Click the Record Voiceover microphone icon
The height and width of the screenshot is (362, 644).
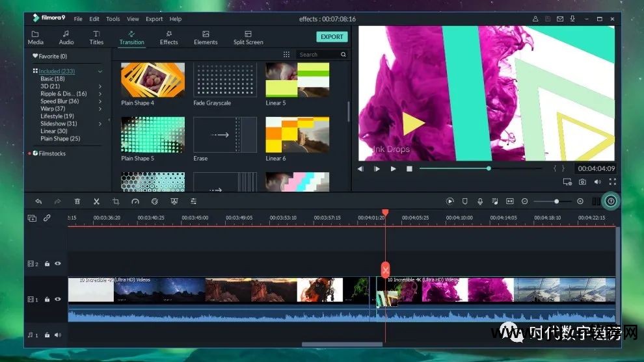pyautogui.click(x=480, y=201)
